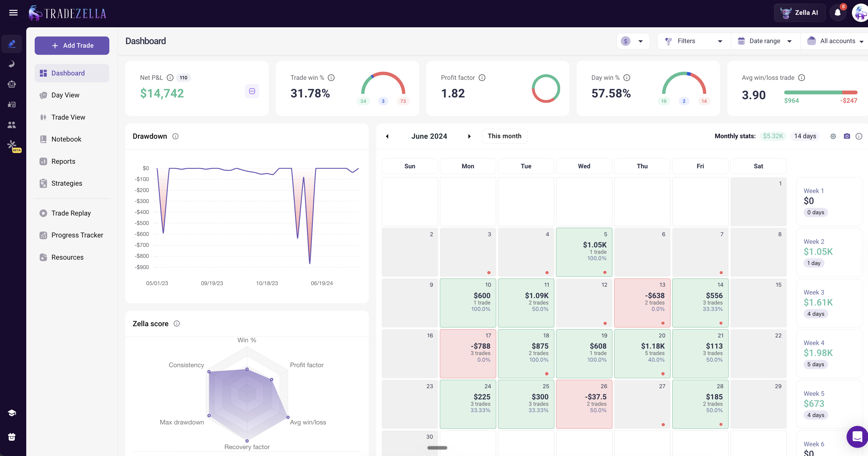868x456 pixels.
Task: Open Progress Tracker in the sidebar
Action: click(x=72, y=235)
